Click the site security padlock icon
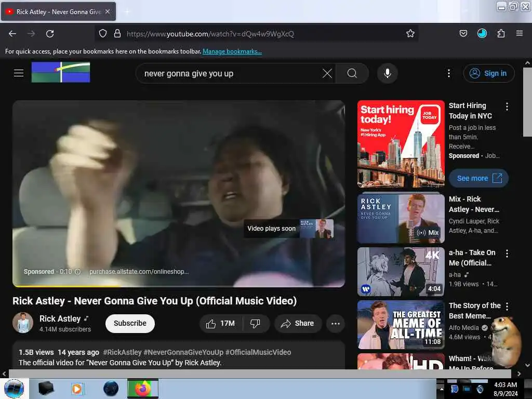 pos(117,33)
